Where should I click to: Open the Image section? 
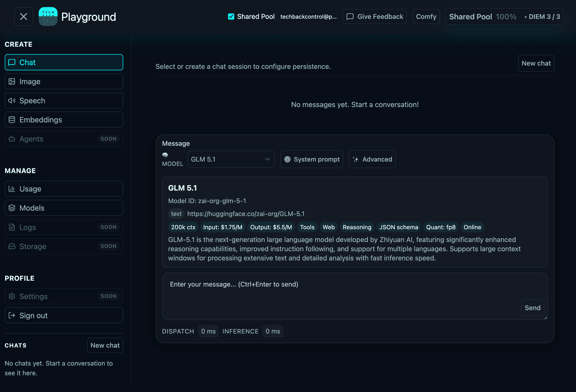pyautogui.click(x=64, y=82)
